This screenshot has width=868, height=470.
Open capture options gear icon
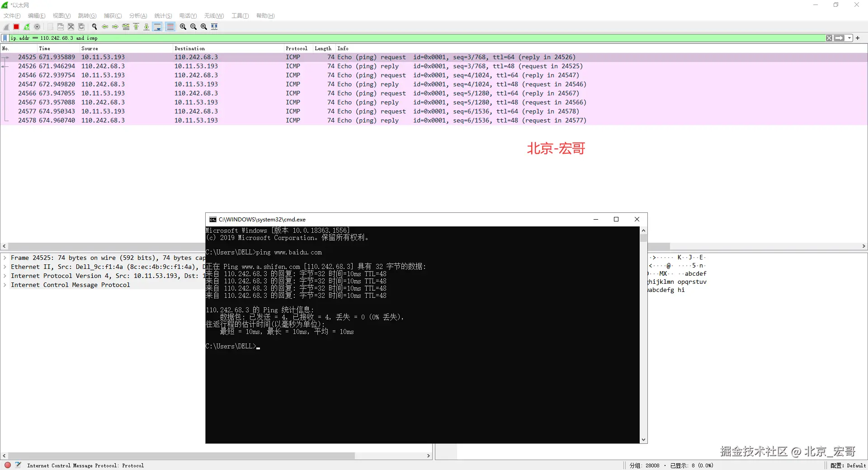tap(37, 27)
